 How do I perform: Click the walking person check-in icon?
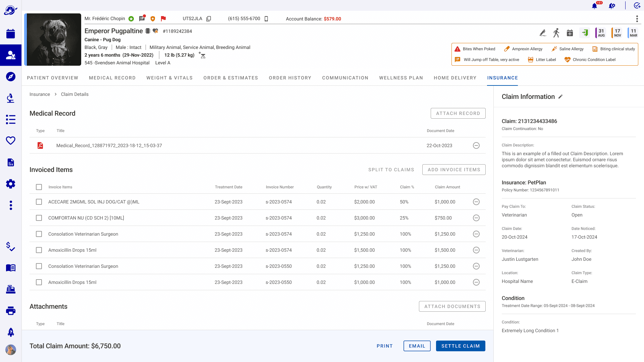[556, 33]
